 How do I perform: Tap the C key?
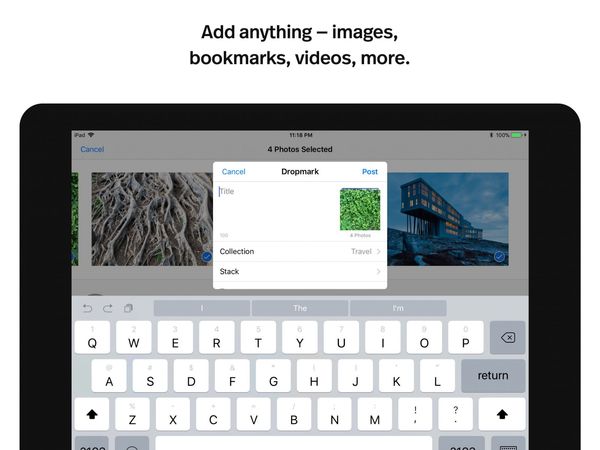pos(213,414)
